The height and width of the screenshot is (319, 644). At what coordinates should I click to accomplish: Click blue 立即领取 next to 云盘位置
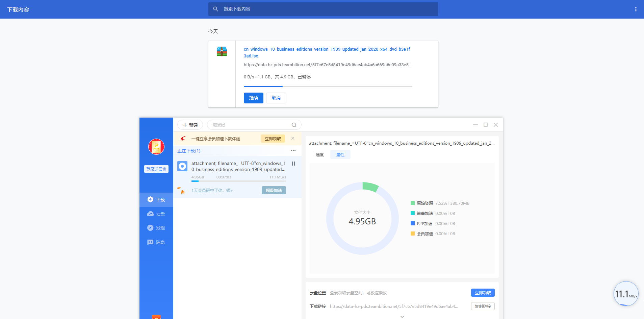click(x=483, y=293)
